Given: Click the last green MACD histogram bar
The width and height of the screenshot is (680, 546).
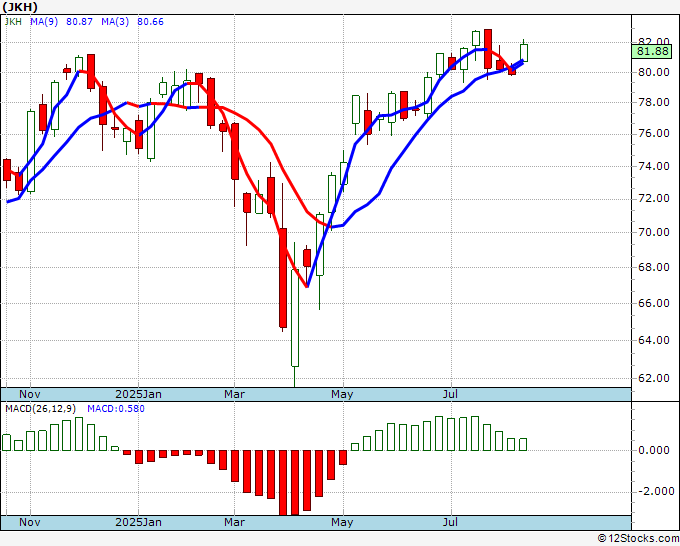Looking at the screenshot, I should [523, 445].
